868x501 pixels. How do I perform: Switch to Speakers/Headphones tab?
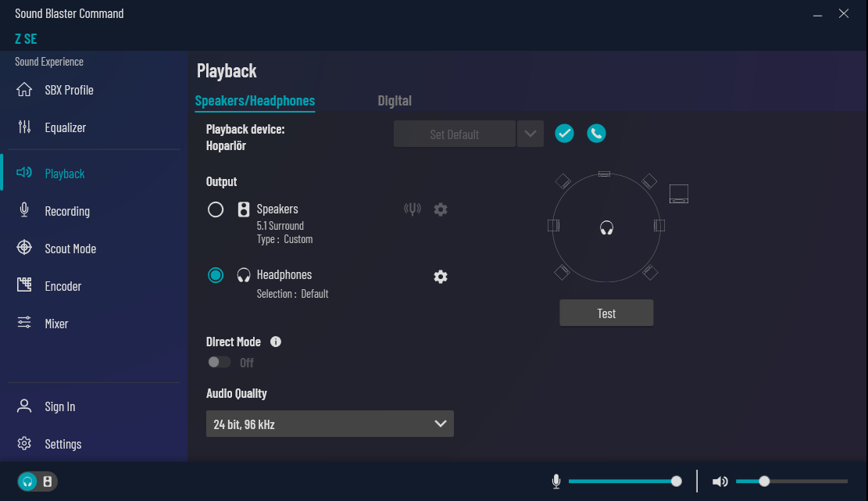(x=255, y=101)
